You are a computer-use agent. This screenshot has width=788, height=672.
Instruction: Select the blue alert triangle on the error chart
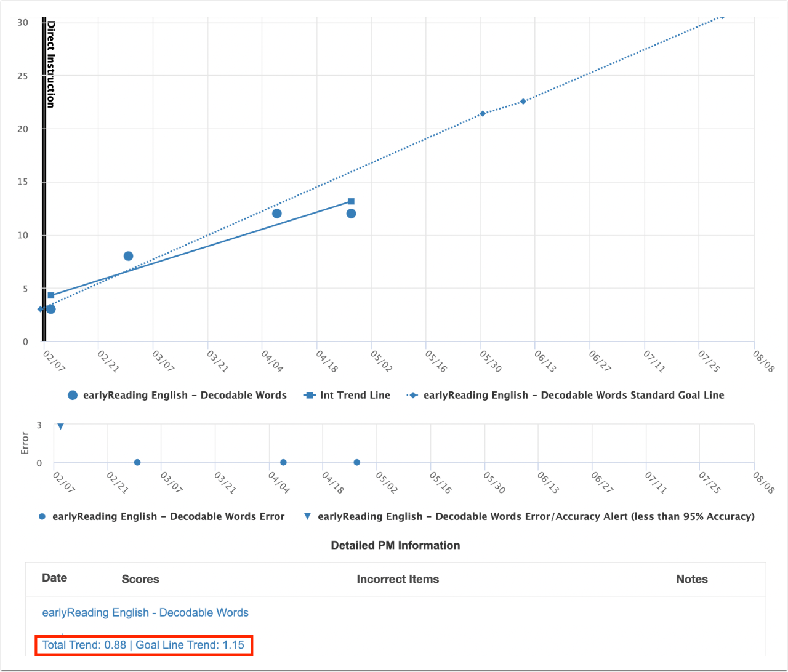(x=60, y=425)
